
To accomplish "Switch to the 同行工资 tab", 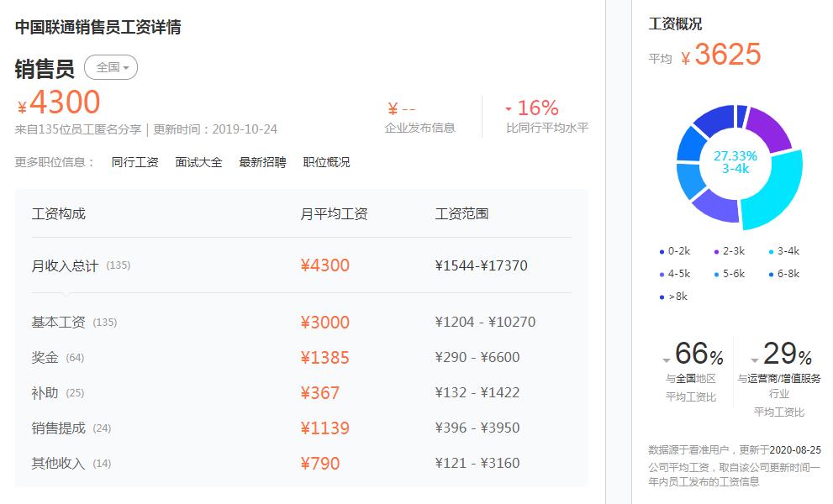I will click(134, 161).
